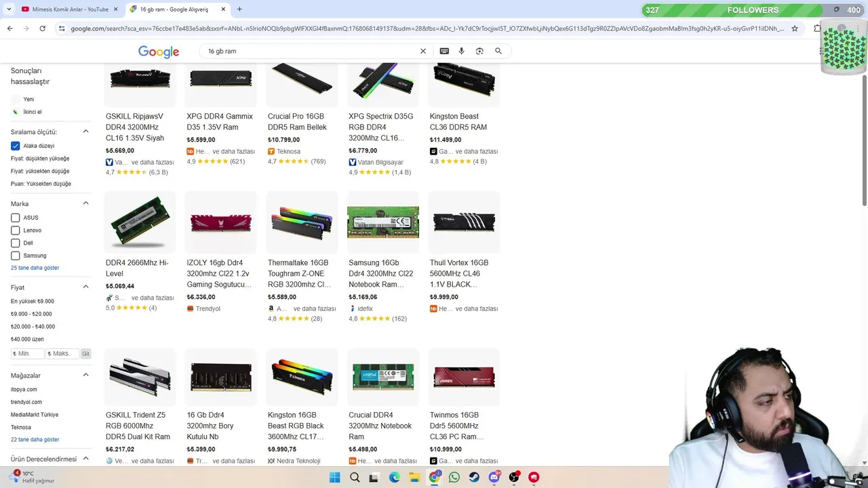The image size is (868, 488).
Task: Filter by store Teknosa
Action: tap(21, 427)
